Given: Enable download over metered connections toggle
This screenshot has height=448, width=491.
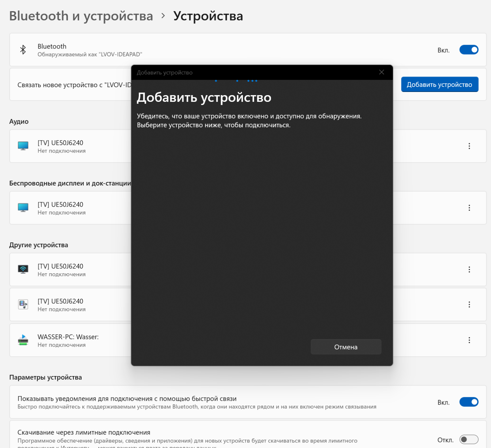Looking at the screenshot, I should click(x=469, y=440).
